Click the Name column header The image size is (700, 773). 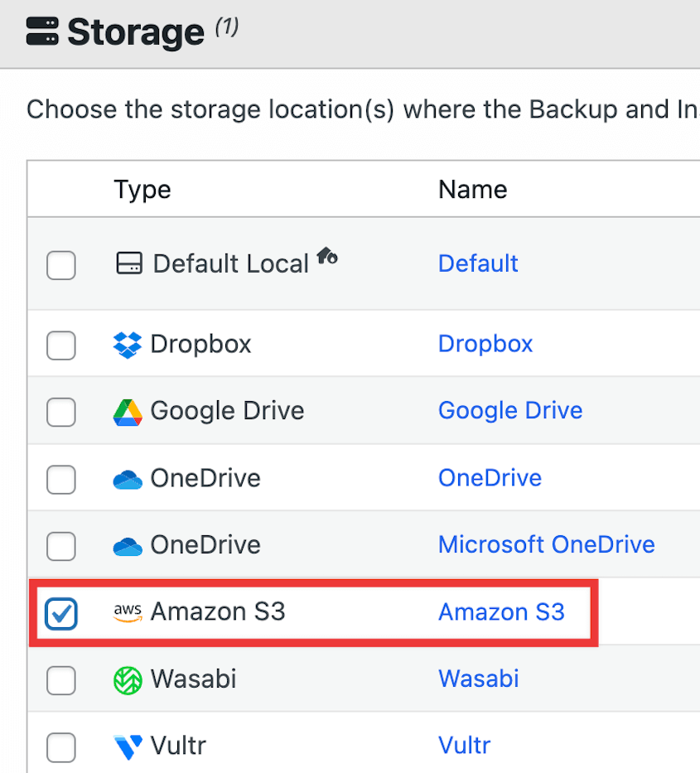pos(472,189)
